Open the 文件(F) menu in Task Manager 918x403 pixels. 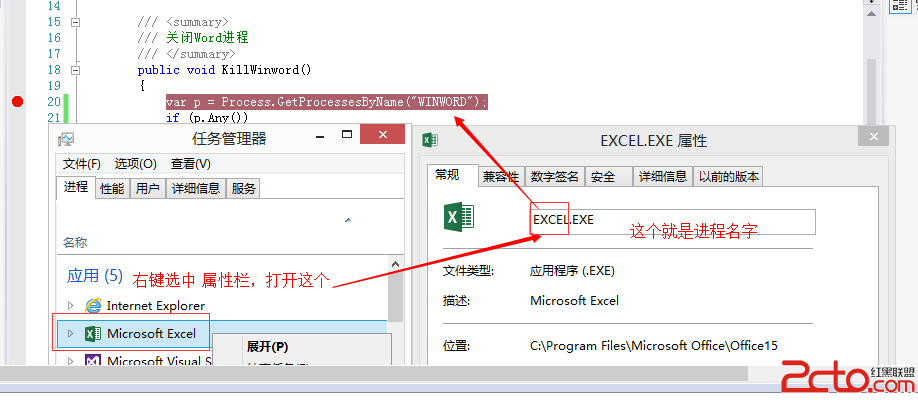[x=82, y=163]
